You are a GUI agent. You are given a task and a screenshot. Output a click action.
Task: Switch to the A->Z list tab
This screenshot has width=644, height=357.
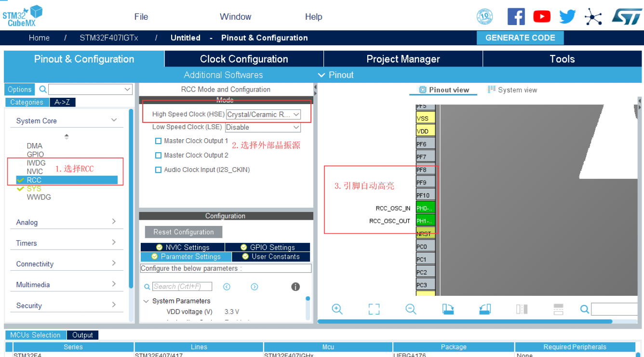coord(63,102)
